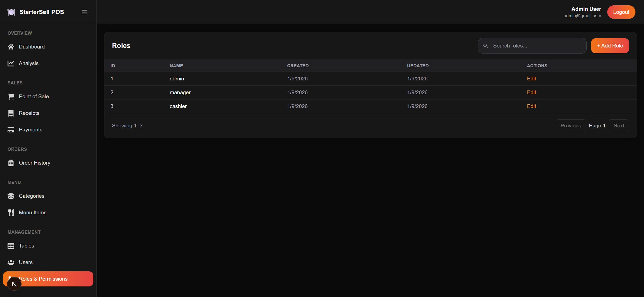
Task: Click the StarterSell POS logo icon
Action: pyautogui.click(x=11, y=12)
